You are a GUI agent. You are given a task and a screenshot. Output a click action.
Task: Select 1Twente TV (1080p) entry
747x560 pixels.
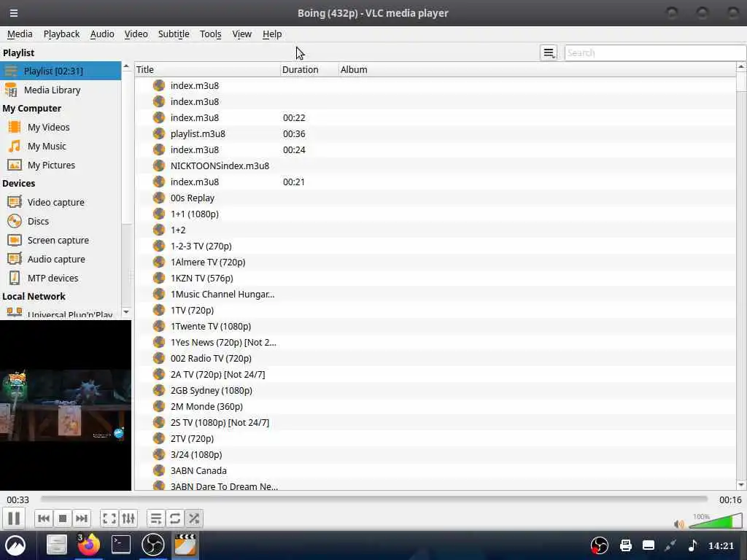tap(435, 326)
